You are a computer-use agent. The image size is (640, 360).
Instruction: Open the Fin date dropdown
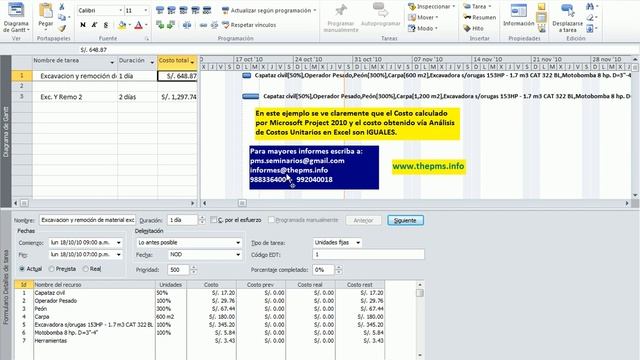point(118,255)
